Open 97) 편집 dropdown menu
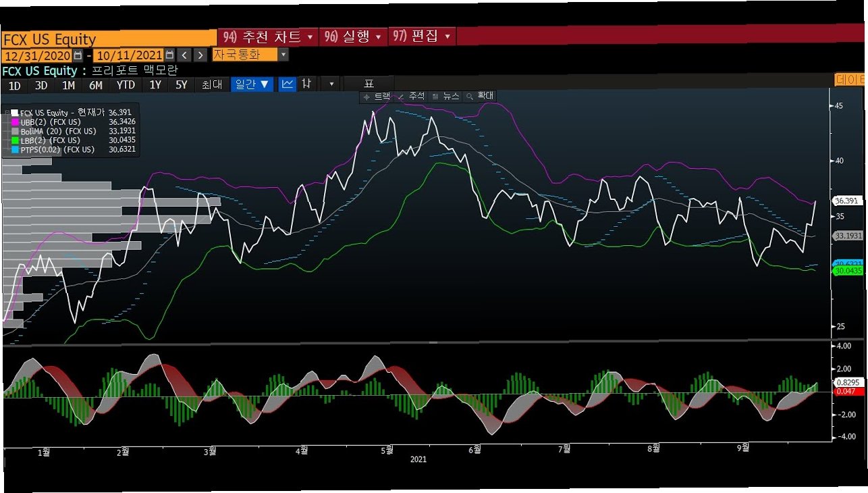 click(x=422, y=36)
